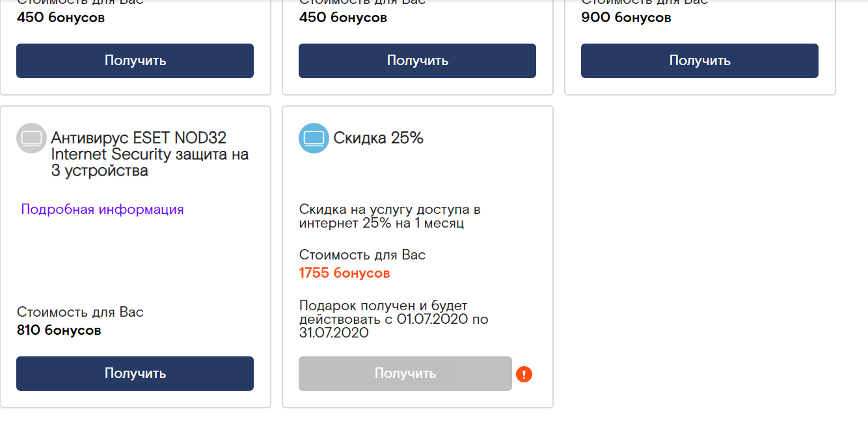Select the Скидка 25% card title
The image size is (868, 437).
(379, 138)
